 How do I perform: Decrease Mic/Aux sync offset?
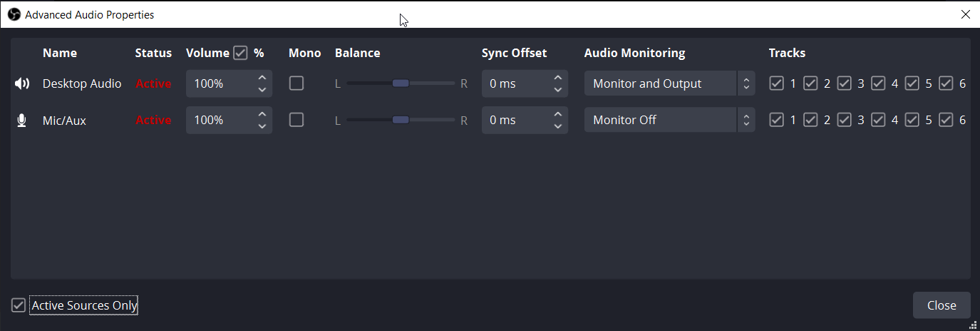[558, 126]
